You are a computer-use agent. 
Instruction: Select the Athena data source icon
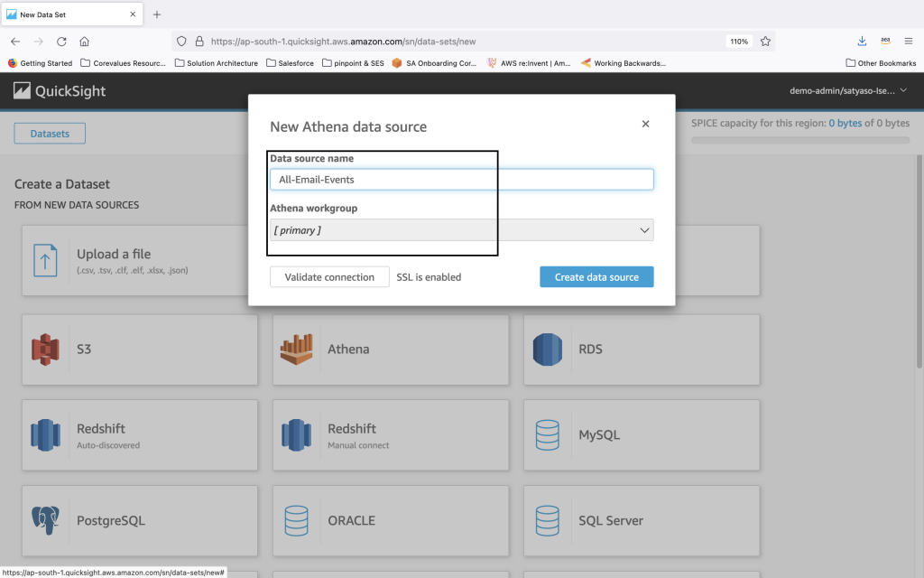click(296, 350)
